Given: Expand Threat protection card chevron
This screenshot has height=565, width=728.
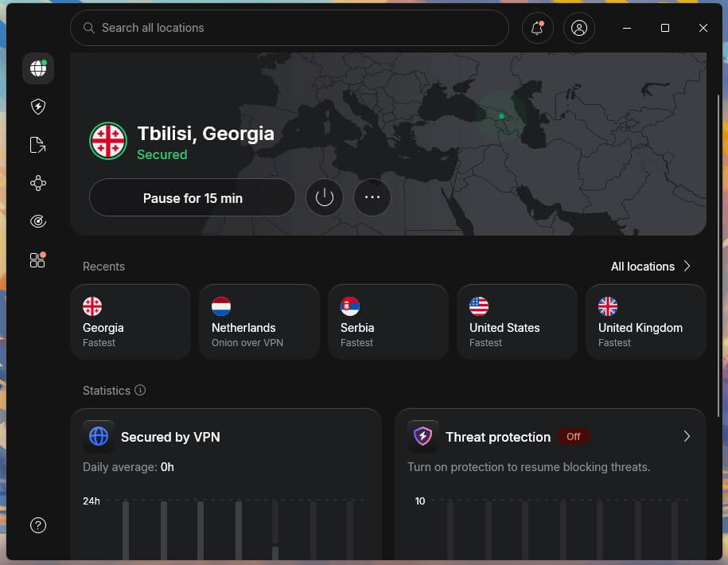Looking at the screenshot, I should click(x=687, y=436).
